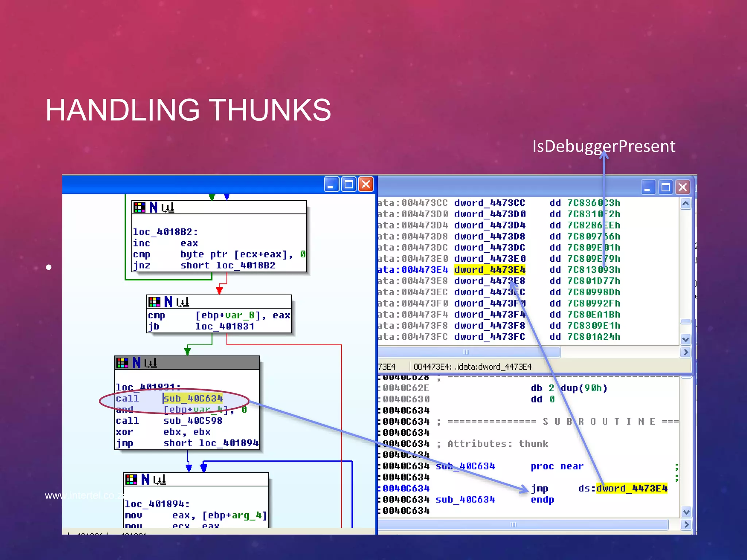This screenshot has height=560, width=747.
Task: Click the idata pane horizontal scrollbar thumb
Action: [469, 352]
